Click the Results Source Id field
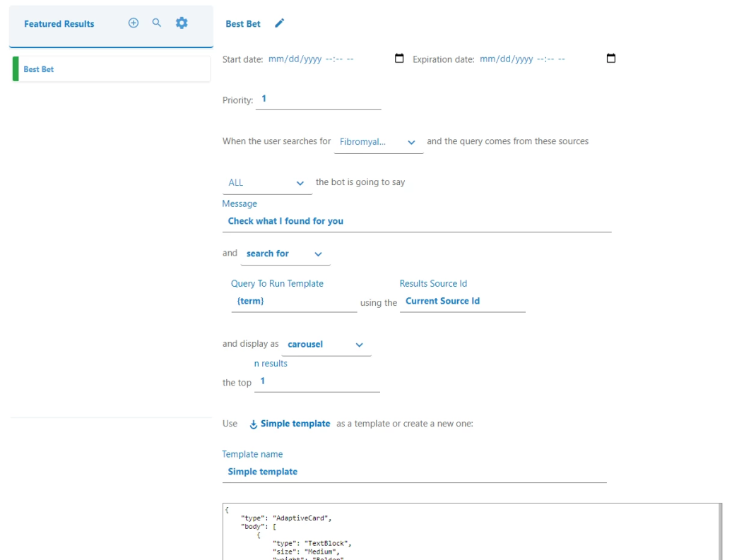This screenshot has height=560, width=744. coord(462,302)
